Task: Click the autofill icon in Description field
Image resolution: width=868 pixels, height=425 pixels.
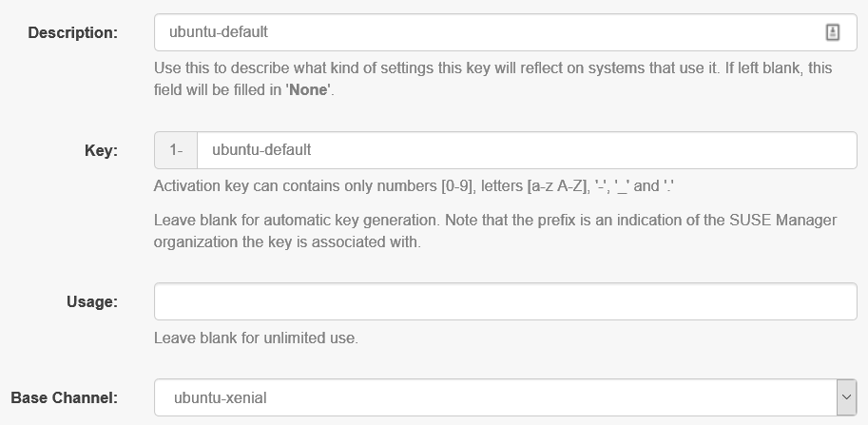Action: point(832,32)
